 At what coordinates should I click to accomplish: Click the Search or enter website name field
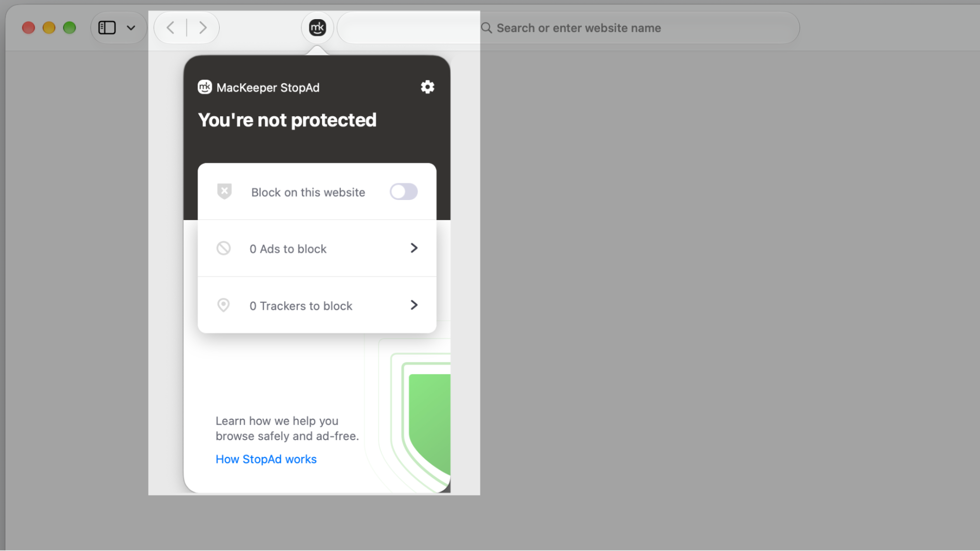[x=569, y=28]
